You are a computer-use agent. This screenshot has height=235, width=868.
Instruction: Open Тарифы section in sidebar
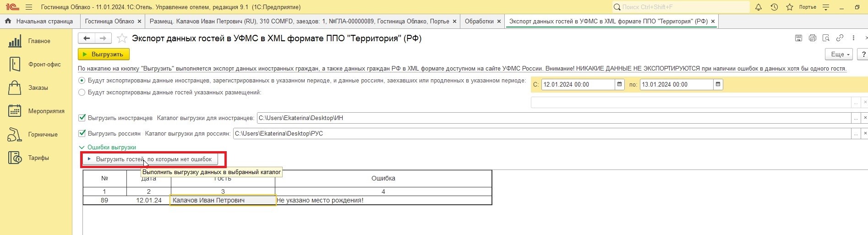point(36,158)
